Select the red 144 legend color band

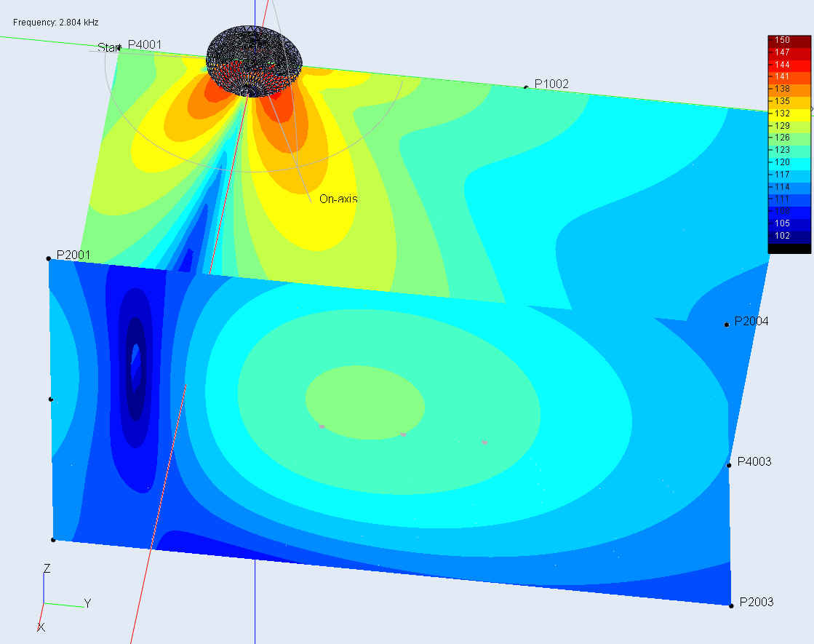pos(789,65)
